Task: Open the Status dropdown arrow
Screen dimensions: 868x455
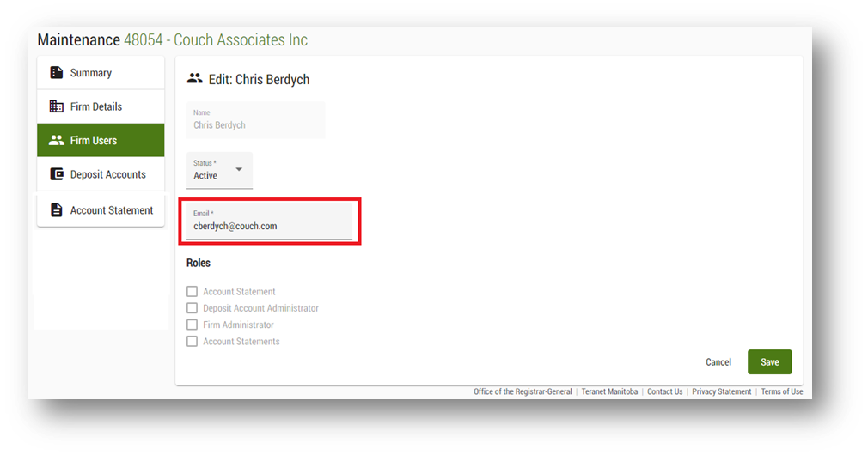Action: tap(239, 169)
